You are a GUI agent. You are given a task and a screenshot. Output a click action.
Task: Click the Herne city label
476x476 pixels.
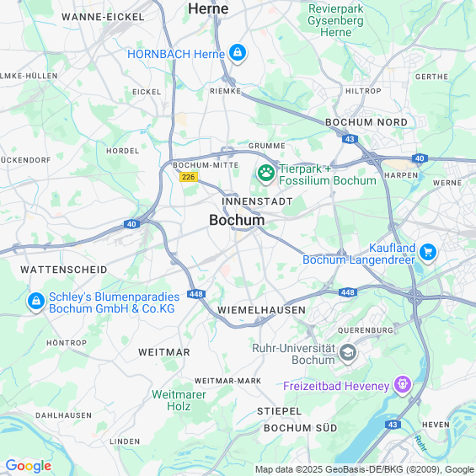[208, 8]
